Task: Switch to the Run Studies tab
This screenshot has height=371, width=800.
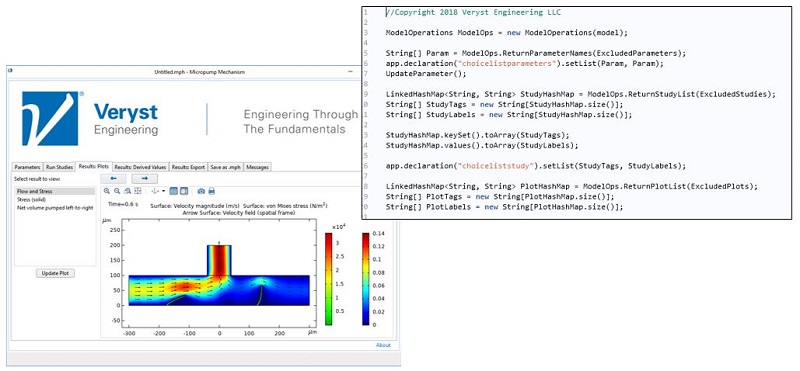Action: [x=59, y=167]
